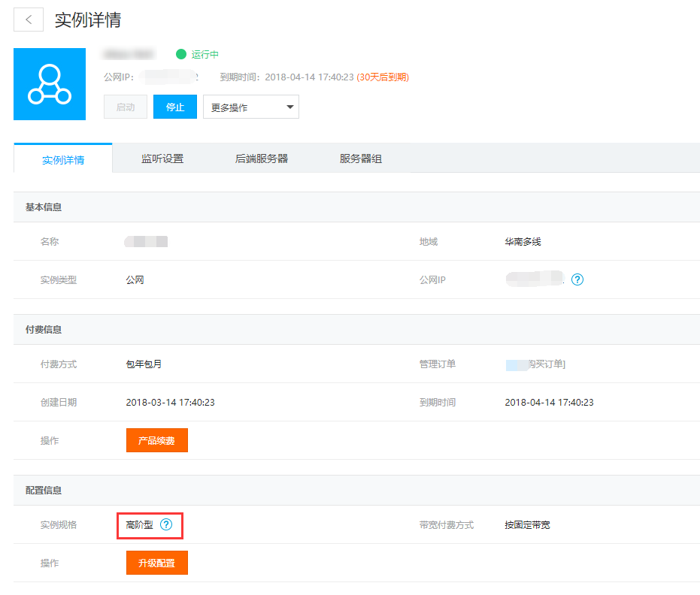Go to the 服务器组 tab
The width and height of the screenshot is (700, 595).
[x=361, y=159]
